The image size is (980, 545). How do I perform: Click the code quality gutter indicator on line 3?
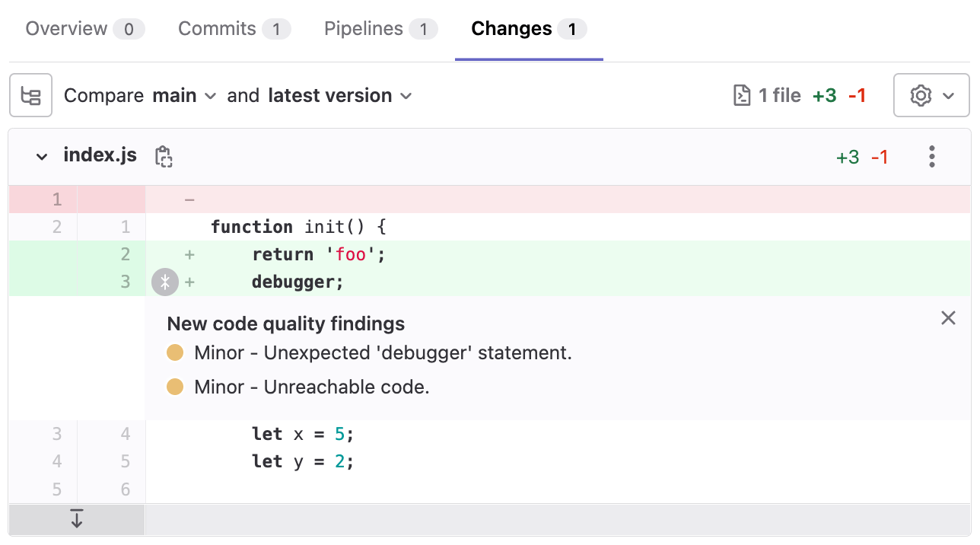[165, 282]
